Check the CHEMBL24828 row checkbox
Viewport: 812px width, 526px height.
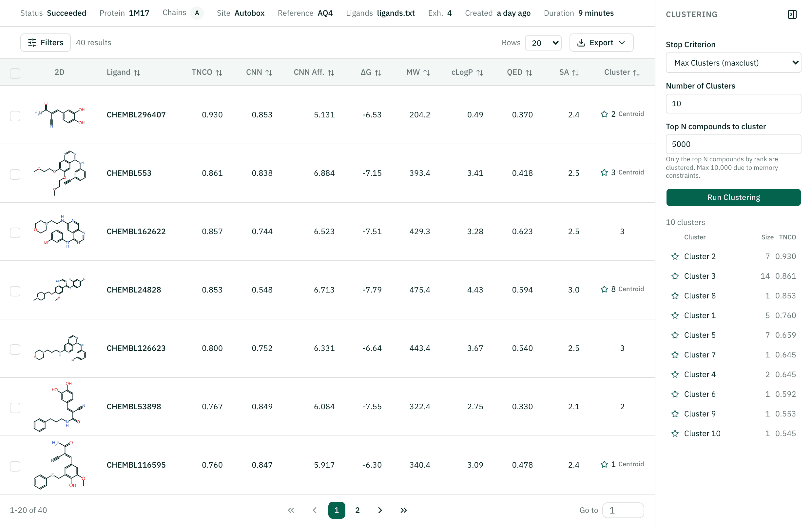15,291
